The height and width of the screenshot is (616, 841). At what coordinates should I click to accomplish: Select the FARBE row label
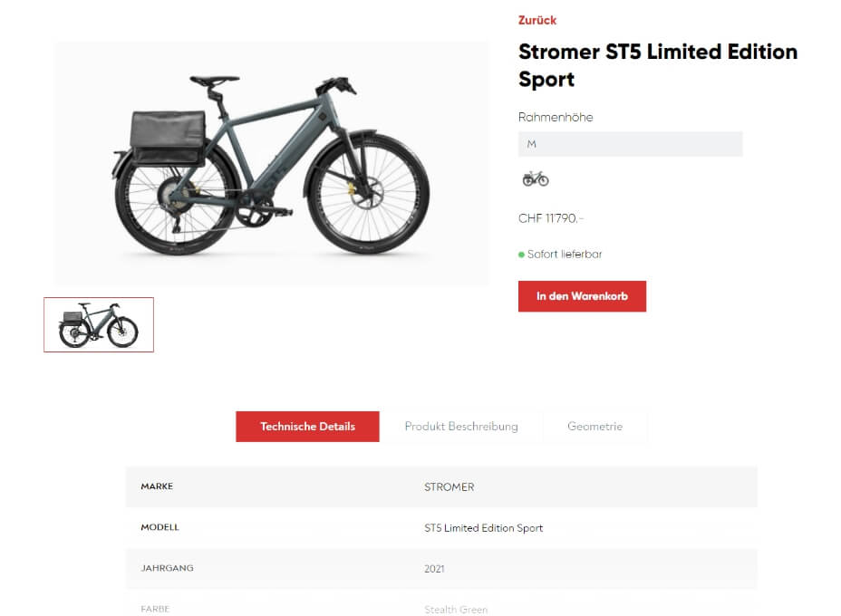pyautogui.click(x=155, y=609)
